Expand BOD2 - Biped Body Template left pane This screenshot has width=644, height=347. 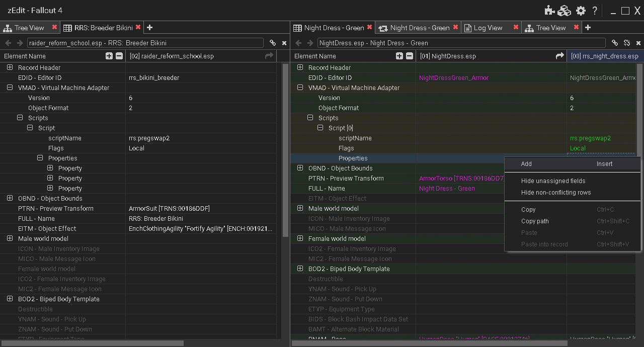10,299
